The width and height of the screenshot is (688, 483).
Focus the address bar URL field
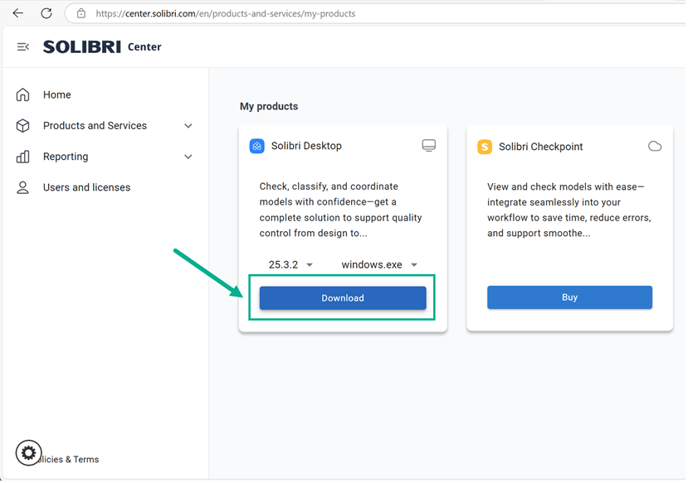(x=377, y=14)
